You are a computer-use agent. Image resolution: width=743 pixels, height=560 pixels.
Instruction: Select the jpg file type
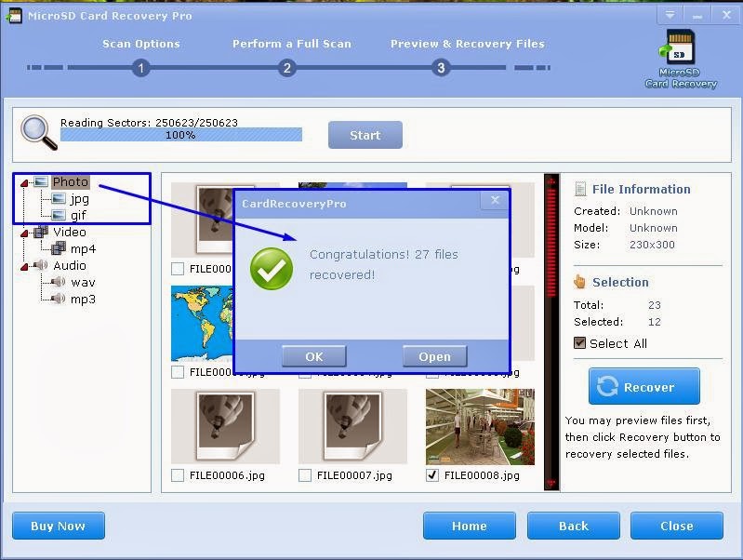coord(80,199)
